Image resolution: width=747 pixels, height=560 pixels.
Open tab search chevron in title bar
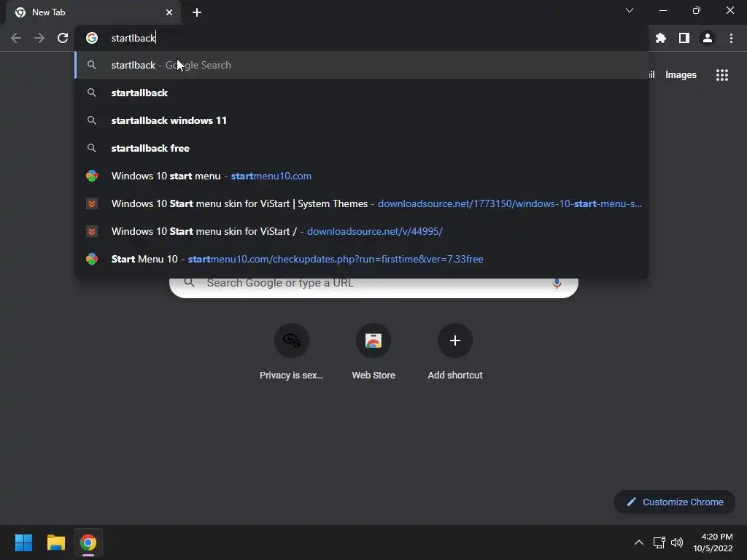tap(630, 10)
